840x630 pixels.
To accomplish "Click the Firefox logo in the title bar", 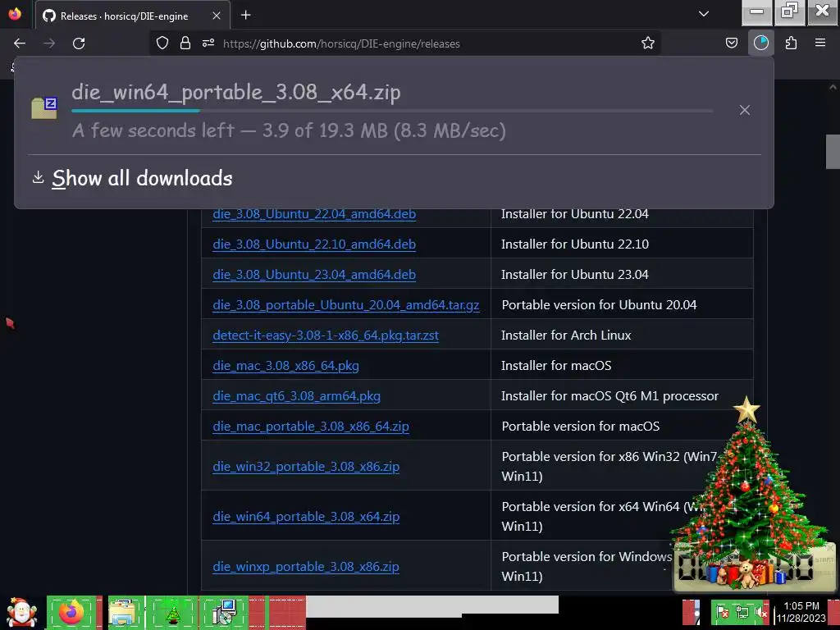I will click(15, 14).
